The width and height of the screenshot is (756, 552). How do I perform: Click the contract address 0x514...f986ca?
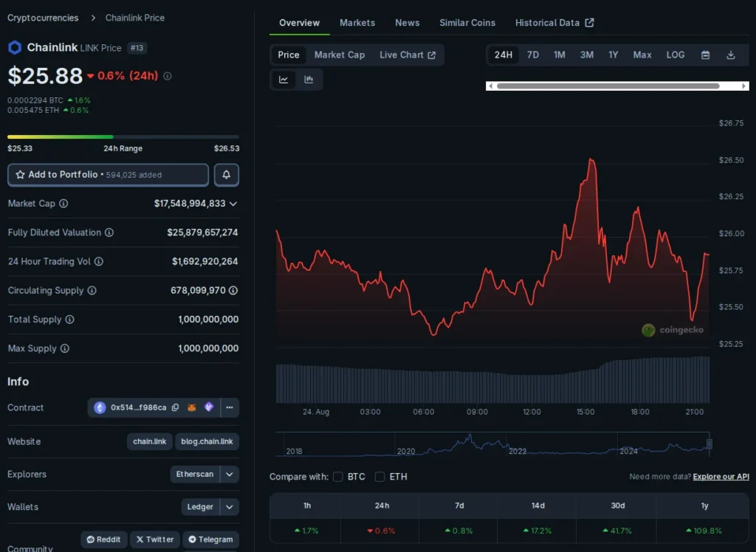click(x=138, y=407)
